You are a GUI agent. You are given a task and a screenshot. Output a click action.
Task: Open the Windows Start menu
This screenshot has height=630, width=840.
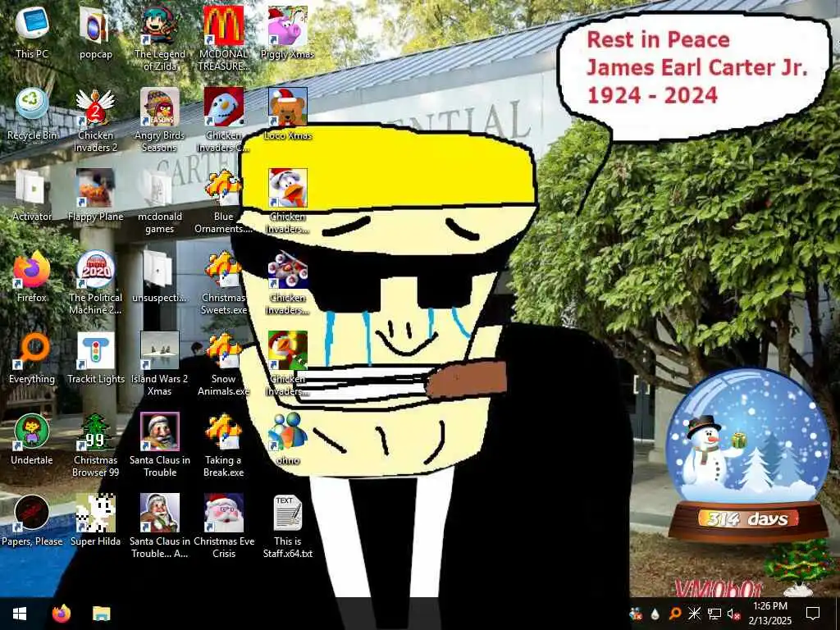(x=20, y=614)
